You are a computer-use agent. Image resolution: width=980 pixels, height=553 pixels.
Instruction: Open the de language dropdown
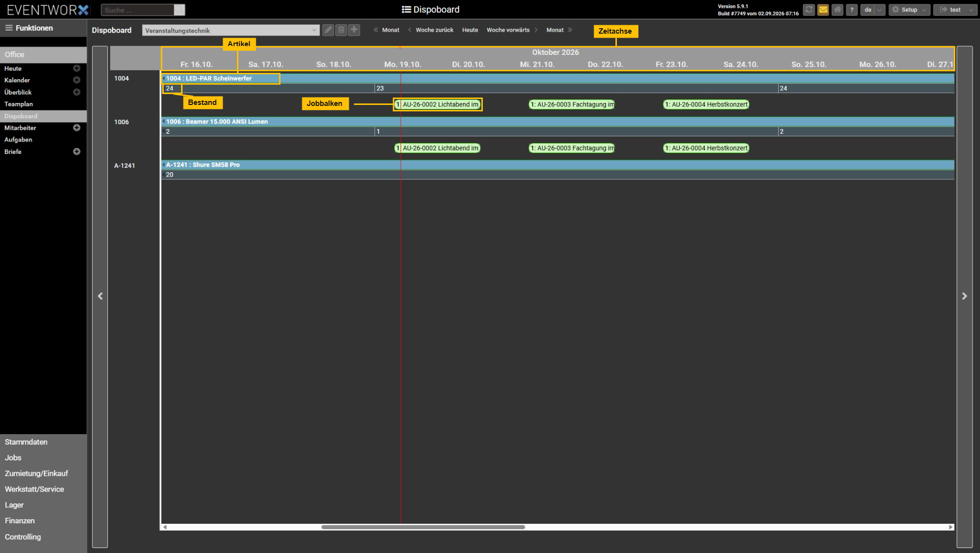873,10
